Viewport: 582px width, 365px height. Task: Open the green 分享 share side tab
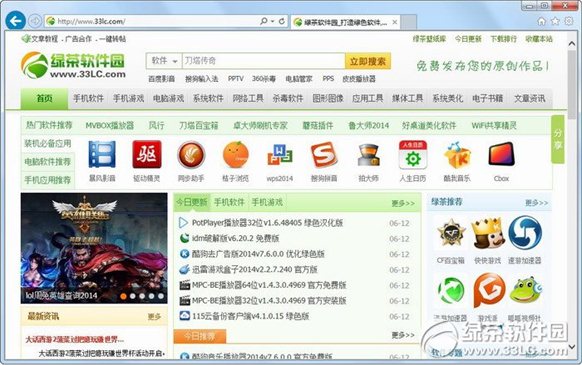pos(558,139)
